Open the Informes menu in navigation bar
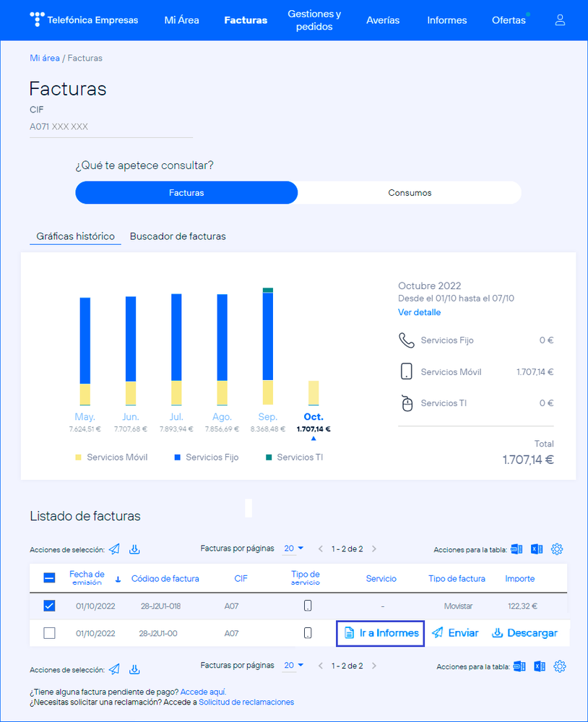 coord(446,20)
